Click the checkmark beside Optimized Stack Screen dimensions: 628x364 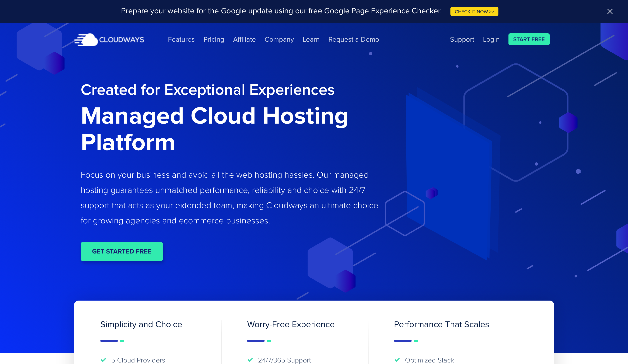[x=397, y=360]
